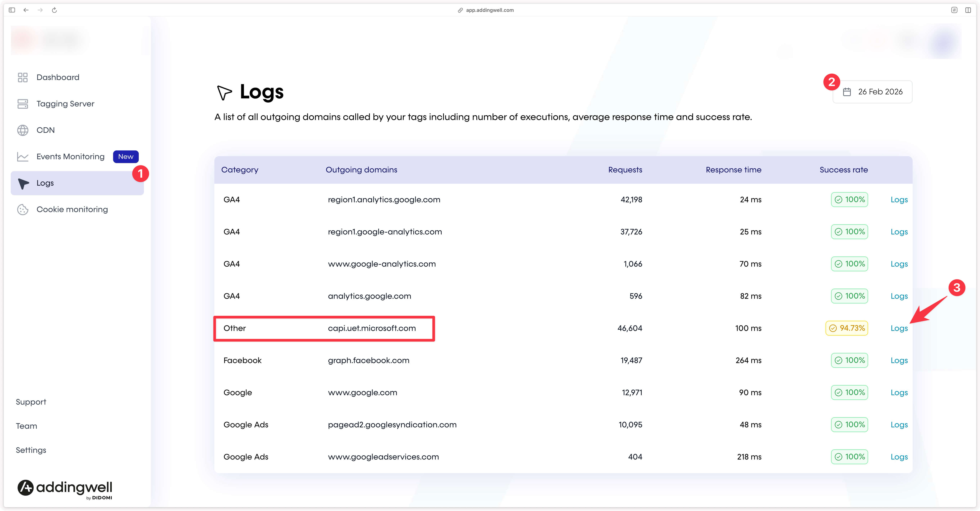980x511 pixels.
Task: Open the CDN section via globe icon
Action: (23, 130)
